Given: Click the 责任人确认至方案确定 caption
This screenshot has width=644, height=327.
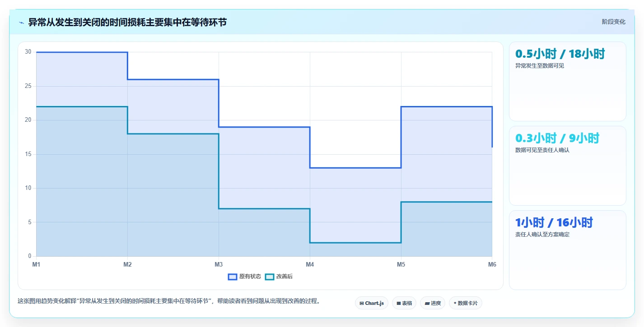Looking at the screenshot, I should [542, 235].
